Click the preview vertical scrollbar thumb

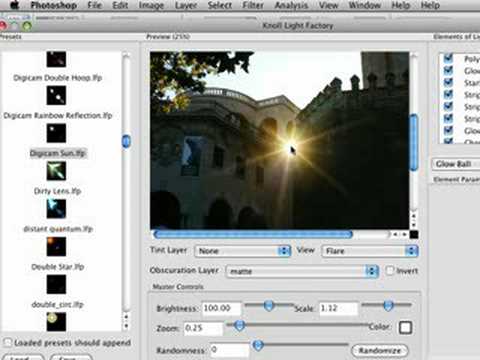pyautogui.click(x=414, y=142)
